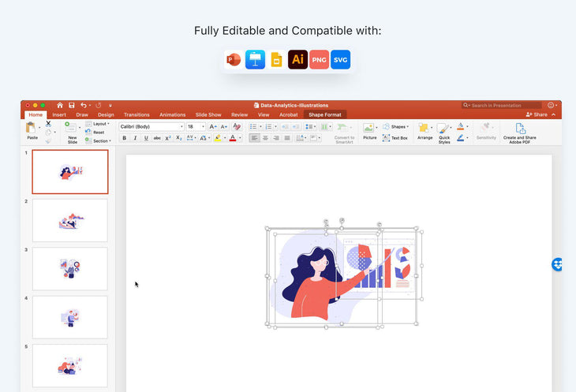Click the Reset slide button
The width and height of the screenshot is (576, 392).
point(98,133)
